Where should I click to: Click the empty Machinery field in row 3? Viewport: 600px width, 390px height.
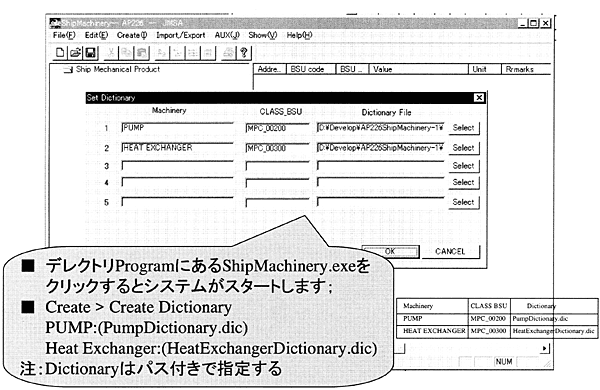(178, 166)
